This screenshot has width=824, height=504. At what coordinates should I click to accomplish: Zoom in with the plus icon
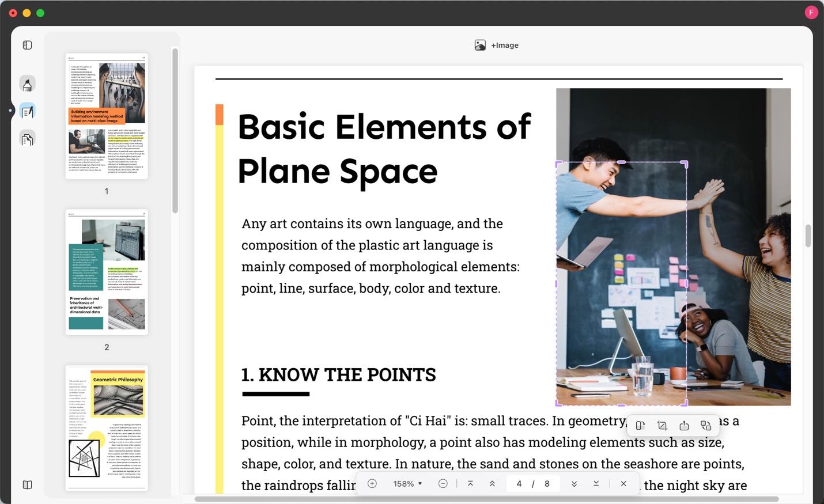coord(372,484)
